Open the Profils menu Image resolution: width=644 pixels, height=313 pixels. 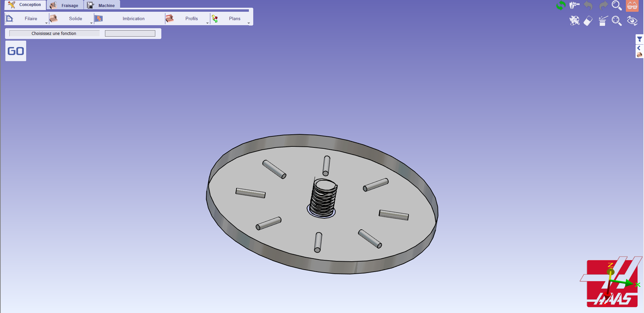pos(192,18)
